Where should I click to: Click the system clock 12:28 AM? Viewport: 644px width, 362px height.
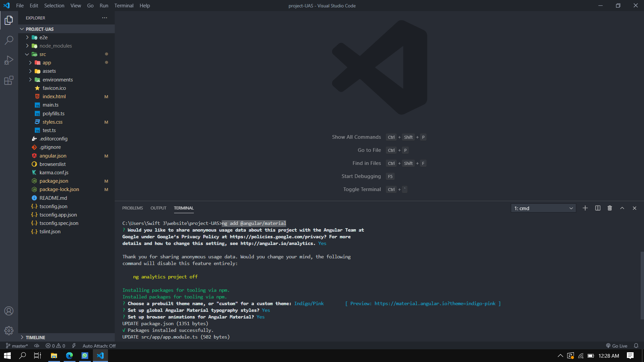(608, 356)
